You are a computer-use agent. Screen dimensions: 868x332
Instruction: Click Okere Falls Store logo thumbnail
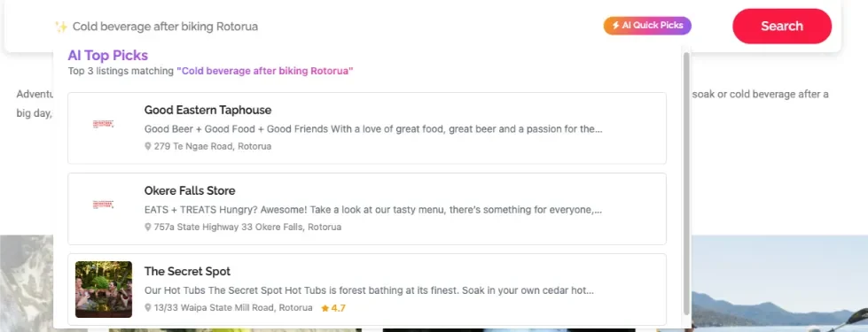tap(104, 205)
